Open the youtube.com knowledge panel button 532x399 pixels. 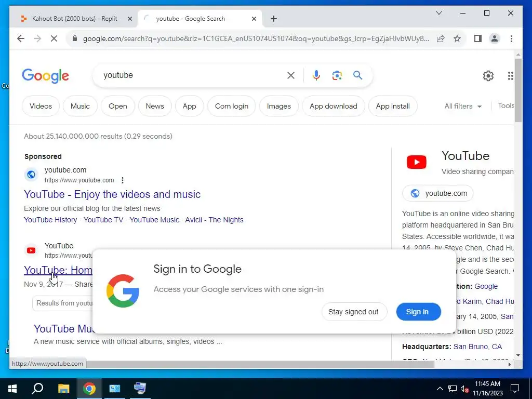click(437, 193)
